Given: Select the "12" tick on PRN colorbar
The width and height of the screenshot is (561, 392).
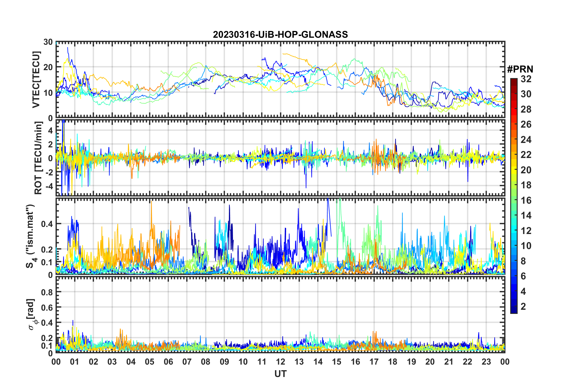Looking at the screenshot, I should tap(526, 231).
